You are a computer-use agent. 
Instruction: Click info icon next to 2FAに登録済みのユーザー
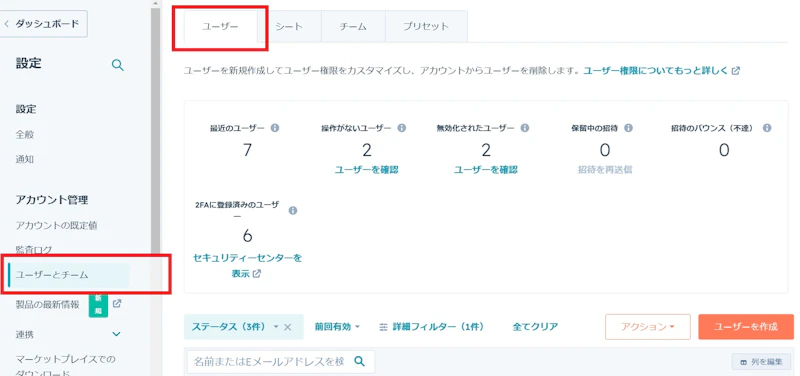293,210
